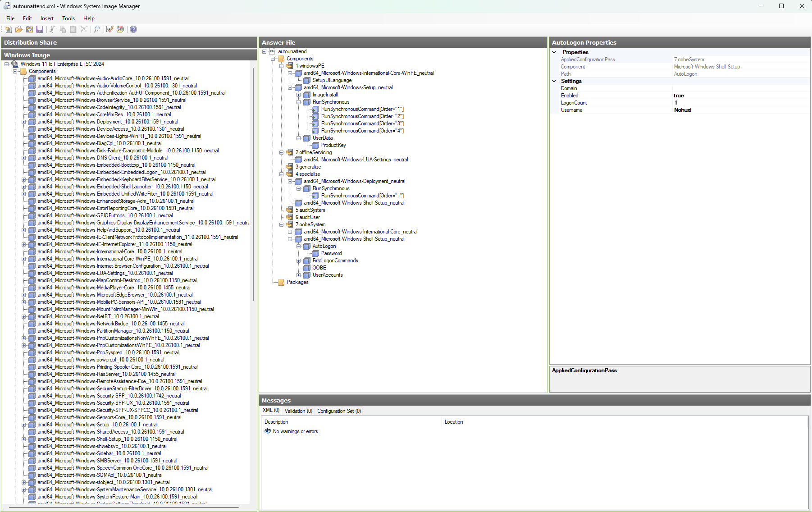Click the 1 windowsPE pass icon

pyautogui.click(x=290, y=66)
